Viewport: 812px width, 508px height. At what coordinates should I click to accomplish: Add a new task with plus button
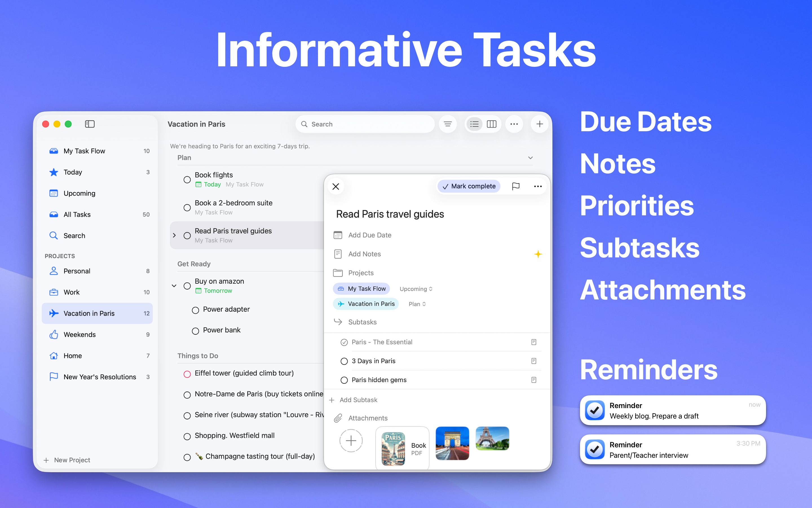click(540, 124)
